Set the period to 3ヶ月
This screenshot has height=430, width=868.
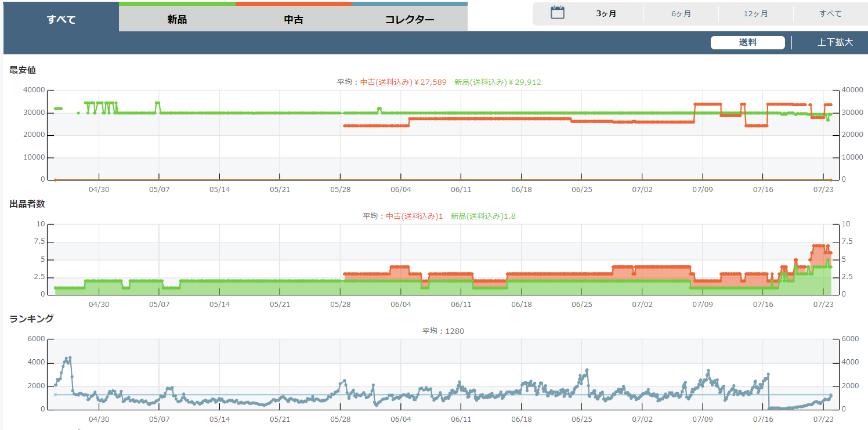[x=606, y=14]
